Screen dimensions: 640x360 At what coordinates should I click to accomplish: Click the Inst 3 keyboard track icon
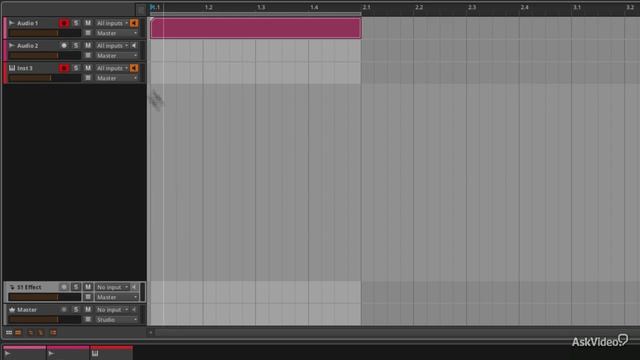[12, 68]
